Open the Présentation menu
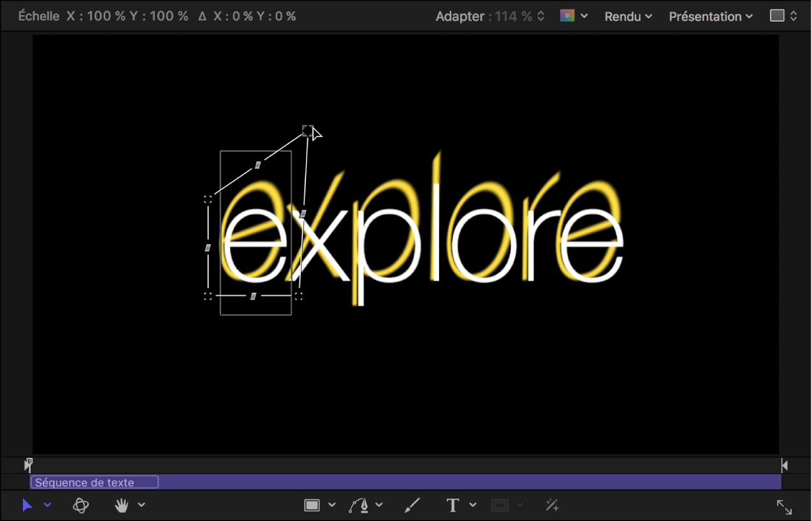Screen dimensions: 812x521 pos(711,17)
